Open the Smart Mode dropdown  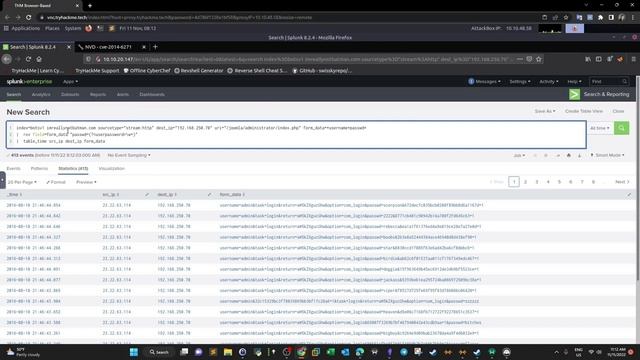(x=607, y=155)
